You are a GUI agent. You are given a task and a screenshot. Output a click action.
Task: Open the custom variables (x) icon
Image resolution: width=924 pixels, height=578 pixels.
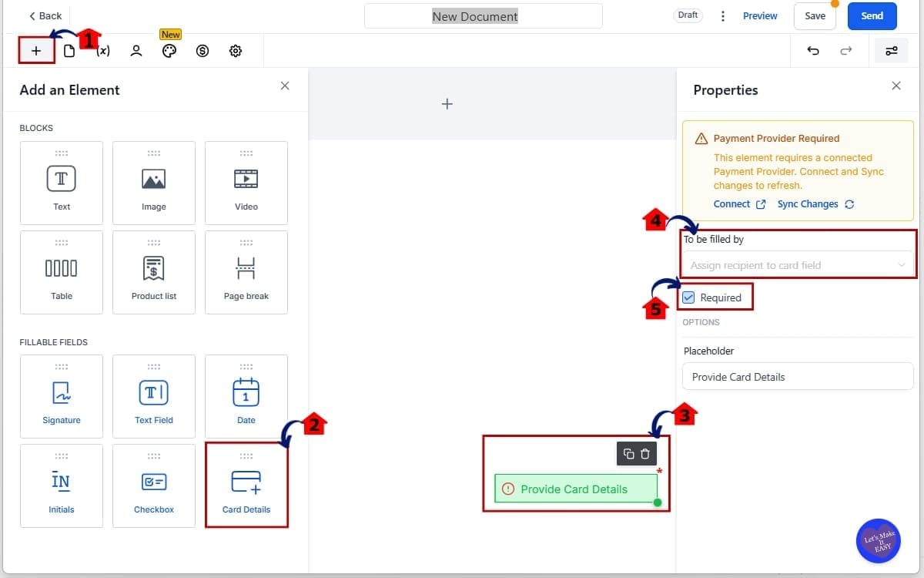pyautogui.click(x=103, y=51)
